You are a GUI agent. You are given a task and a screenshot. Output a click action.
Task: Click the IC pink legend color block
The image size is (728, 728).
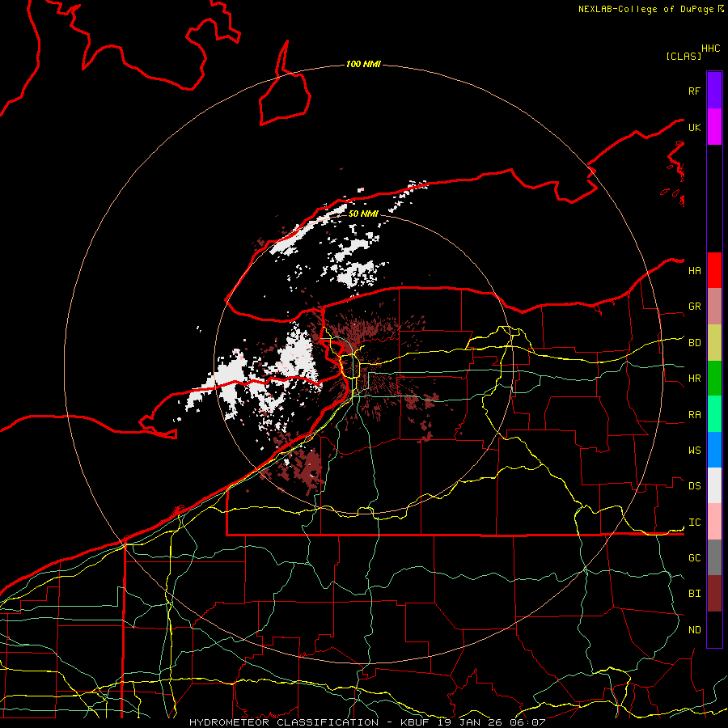pyautogui.click(x=714, y=522)
